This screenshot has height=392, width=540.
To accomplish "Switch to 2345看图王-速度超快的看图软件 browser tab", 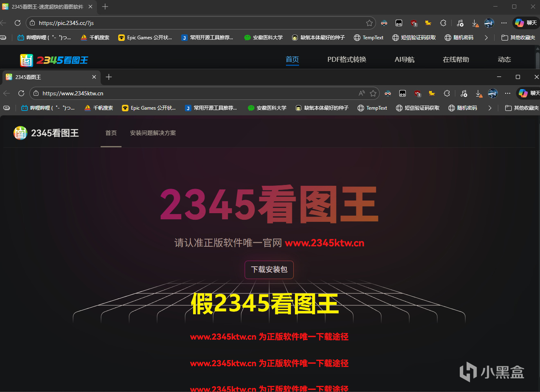I will click(x=47, y=7).
